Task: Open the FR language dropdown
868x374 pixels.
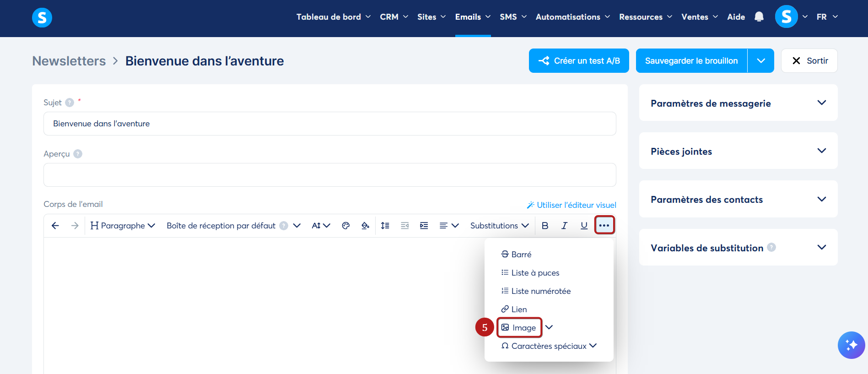Action: (x=827, y=17)
